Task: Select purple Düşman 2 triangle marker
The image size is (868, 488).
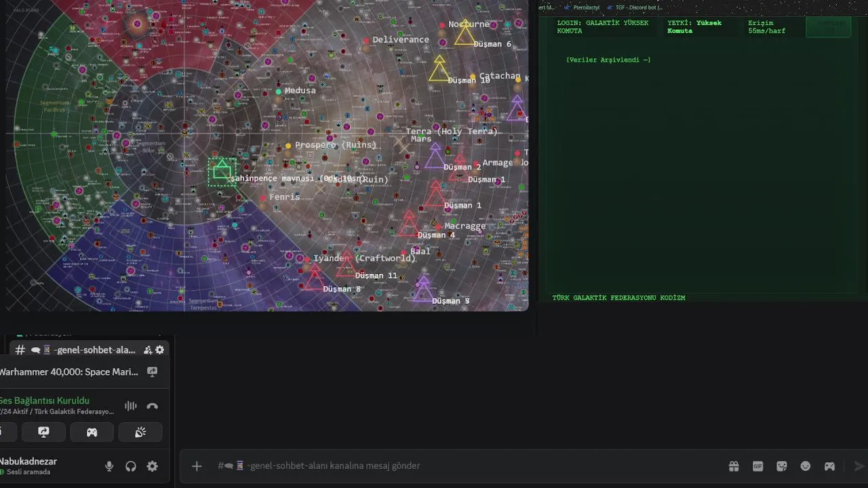Action: 435,157
